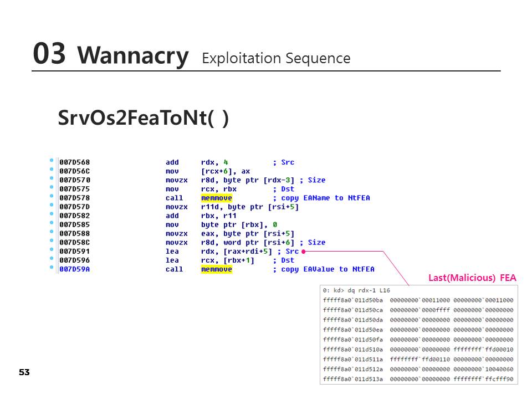Click the slide number 53
Screen dimensions: 532x399
(24, 372)
